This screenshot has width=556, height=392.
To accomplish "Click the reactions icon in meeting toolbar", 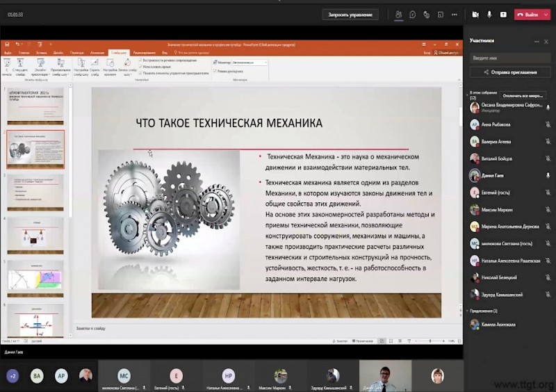I will [426, 14].
